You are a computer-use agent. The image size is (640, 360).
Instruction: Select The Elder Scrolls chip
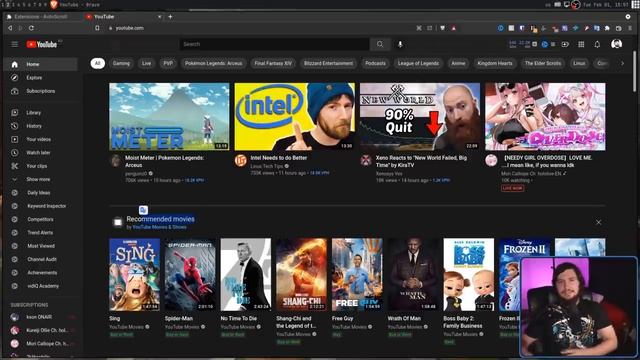[x=543, y=63]
